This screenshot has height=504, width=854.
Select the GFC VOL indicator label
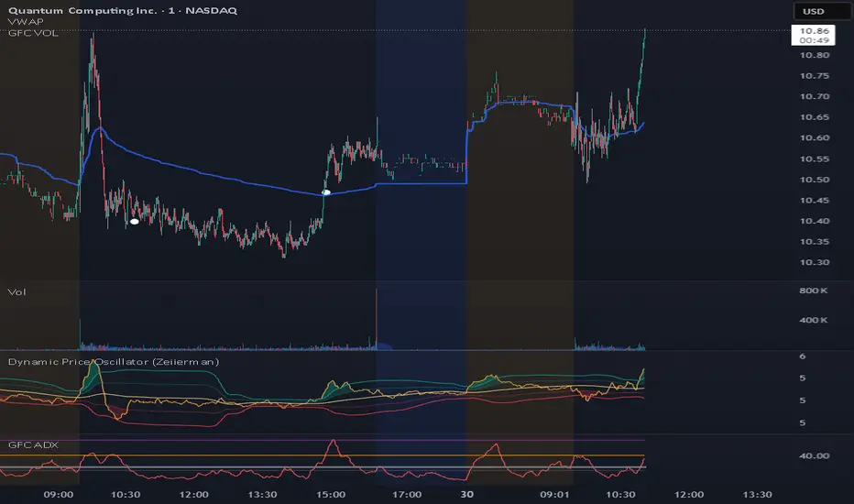28,35
